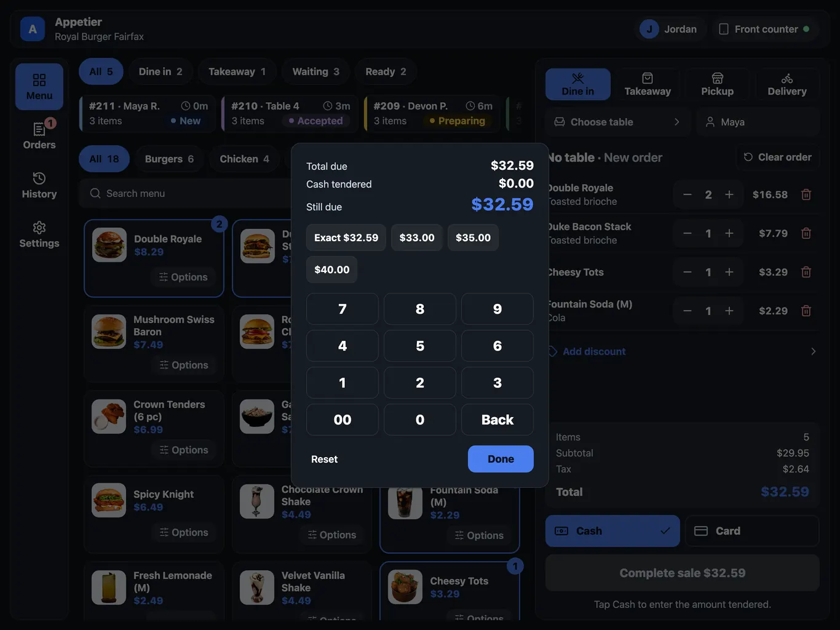Expand the Add discount row
This screenshot has width=840, height=630.
683,351
